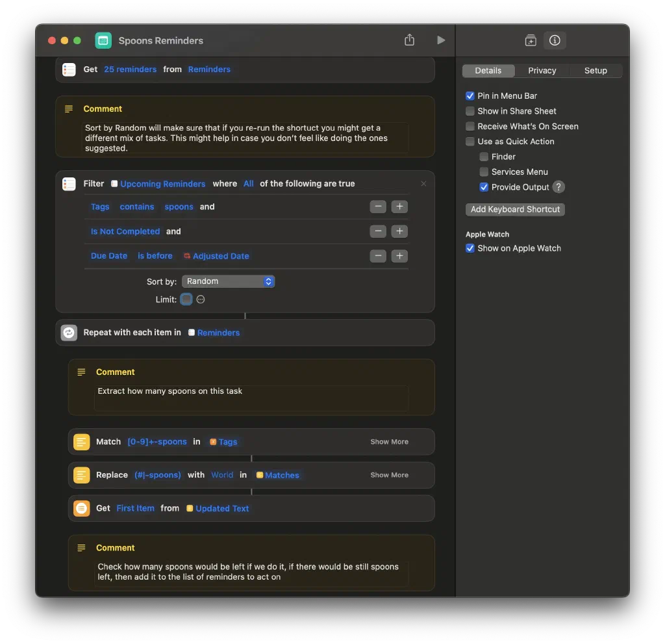Click the shortcut details info icon

(x=555, y=40)
